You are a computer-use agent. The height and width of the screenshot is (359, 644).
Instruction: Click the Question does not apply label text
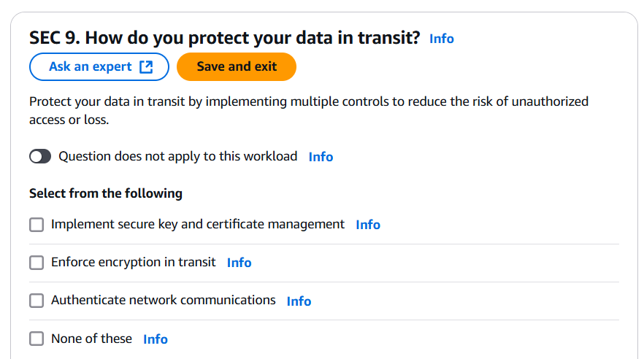(178, 156)
